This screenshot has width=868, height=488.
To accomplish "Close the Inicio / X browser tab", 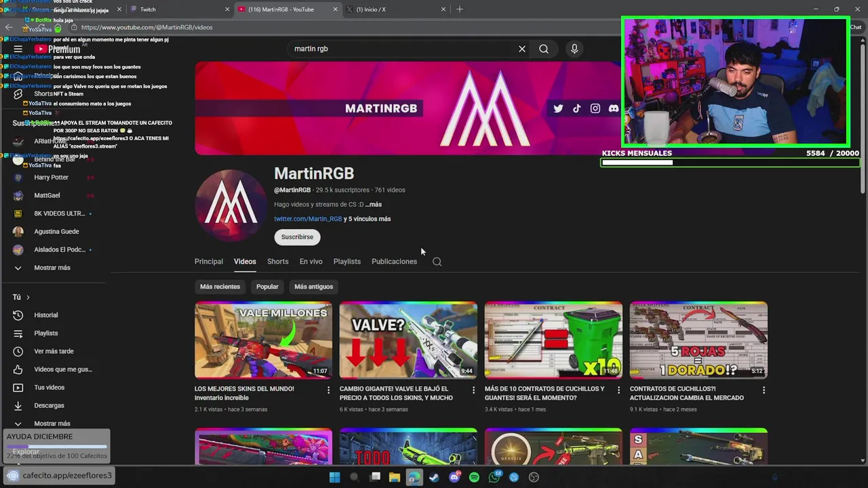I will pyautogui.click(x=443, y=9).
